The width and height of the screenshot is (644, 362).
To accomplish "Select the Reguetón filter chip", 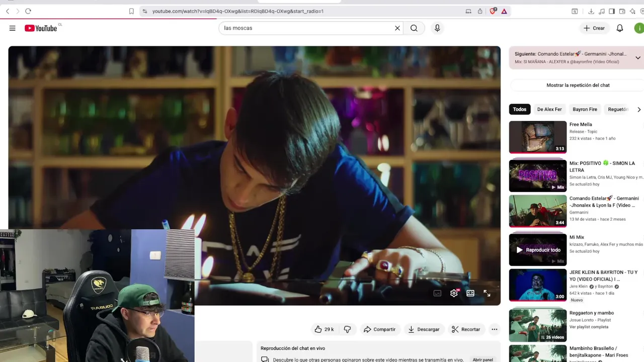I will coord(617,110).
